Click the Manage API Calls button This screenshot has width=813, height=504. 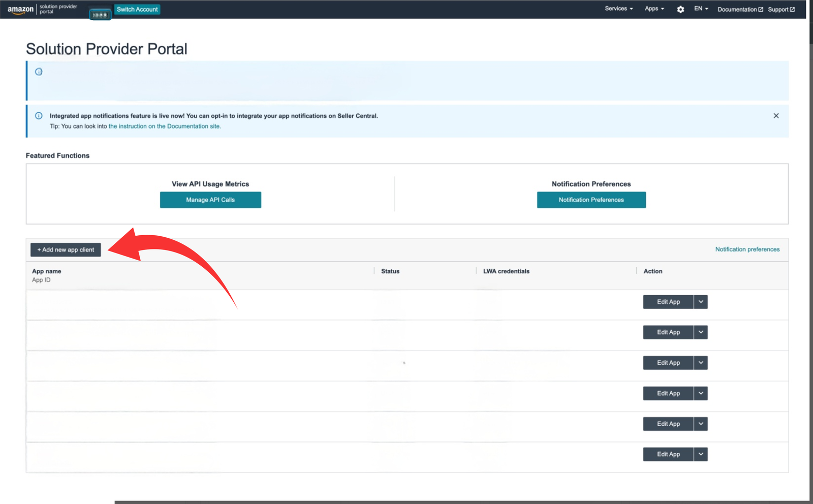coord(210,200)
